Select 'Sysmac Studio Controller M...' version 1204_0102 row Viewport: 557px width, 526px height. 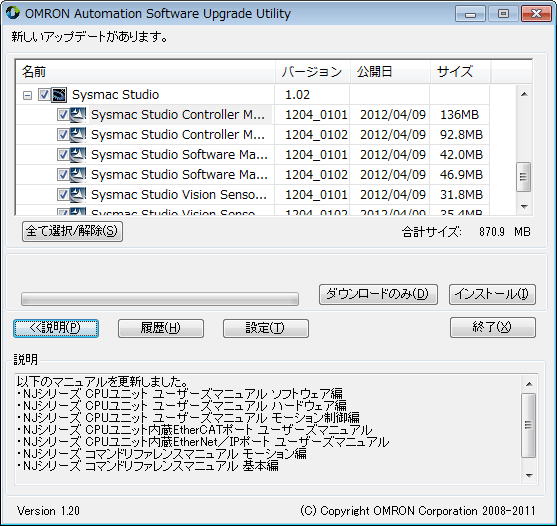point(178,135)
